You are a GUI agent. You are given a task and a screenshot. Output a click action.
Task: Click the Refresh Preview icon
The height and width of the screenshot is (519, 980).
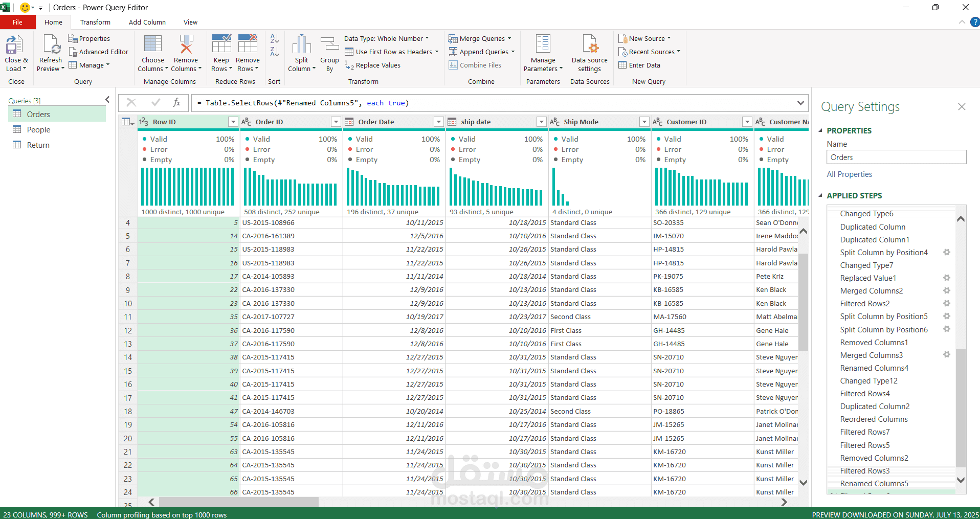coord(52,44)
